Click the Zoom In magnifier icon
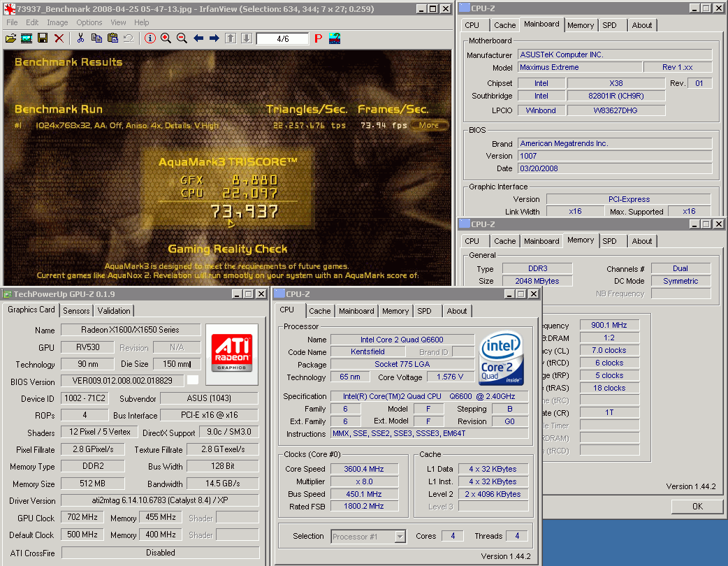 pyautogui.click(x=166, y=38)
